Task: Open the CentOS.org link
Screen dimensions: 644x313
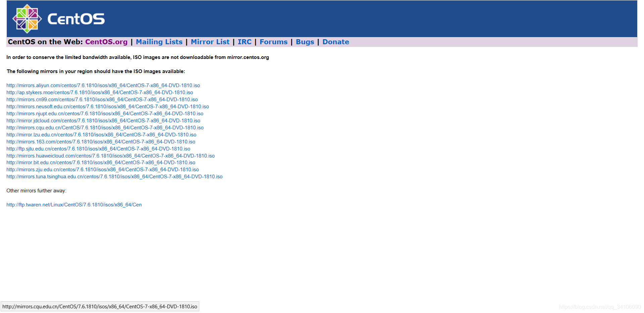Action: [106, 42]
